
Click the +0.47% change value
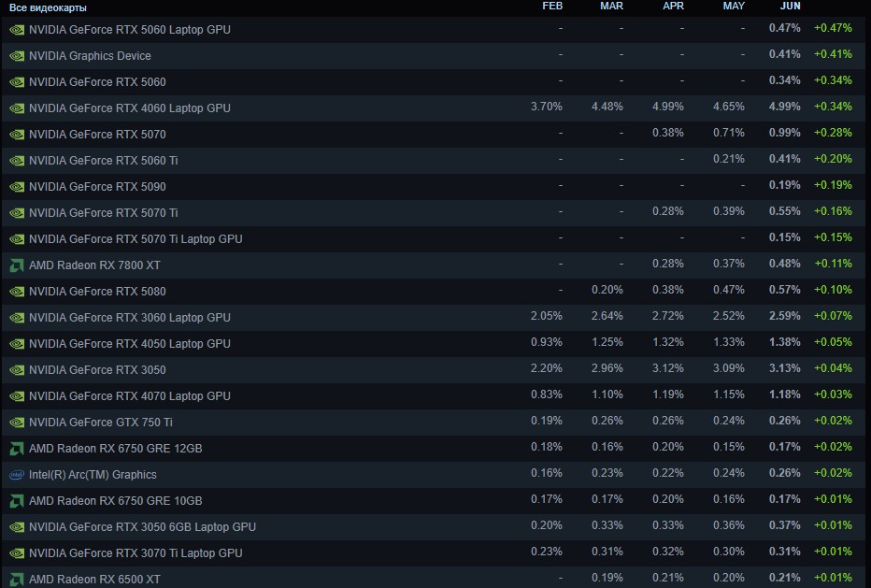pos(833,28)
